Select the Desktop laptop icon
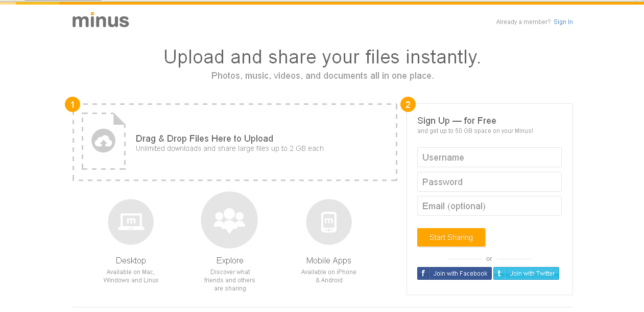The width and height of the screenshot is (644, 312). click(131, 222)
